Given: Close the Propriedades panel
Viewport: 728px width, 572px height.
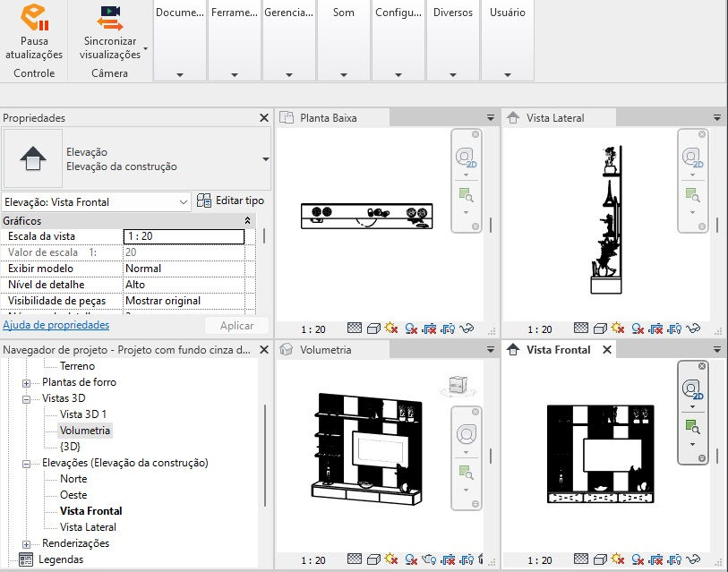Looking at the screenshot, I should pos(264,118).
